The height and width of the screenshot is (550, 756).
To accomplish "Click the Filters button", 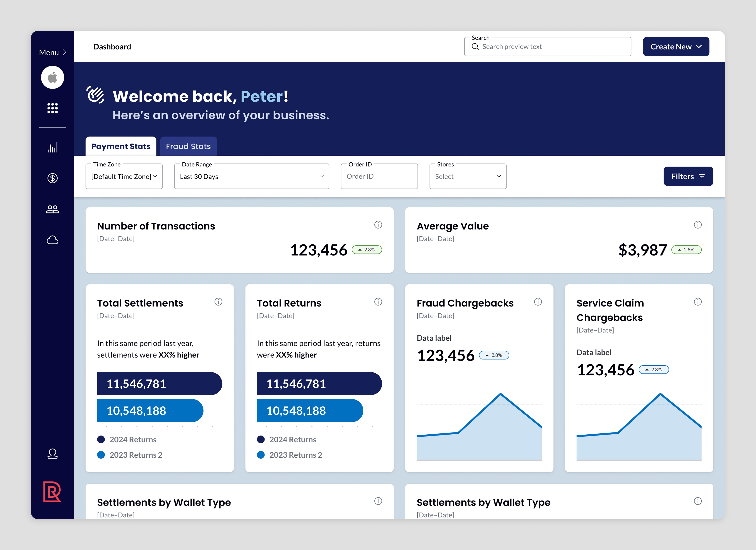I will (x=688, y=176).
